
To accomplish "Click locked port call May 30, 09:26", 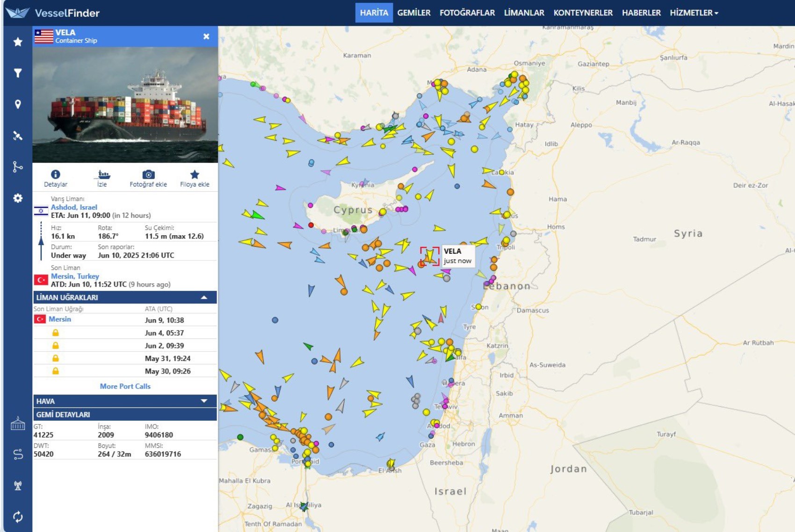I will (125, 371).
